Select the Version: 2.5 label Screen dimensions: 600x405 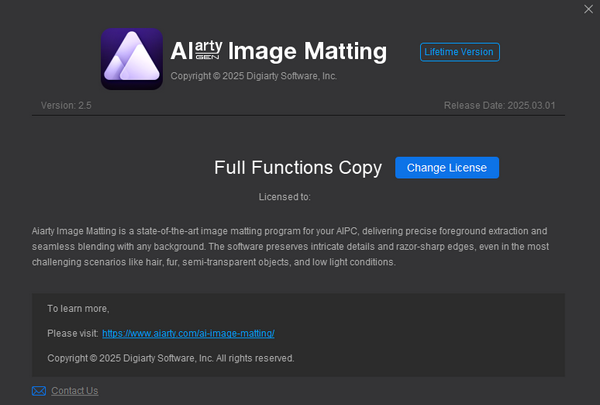pos(65,106)
